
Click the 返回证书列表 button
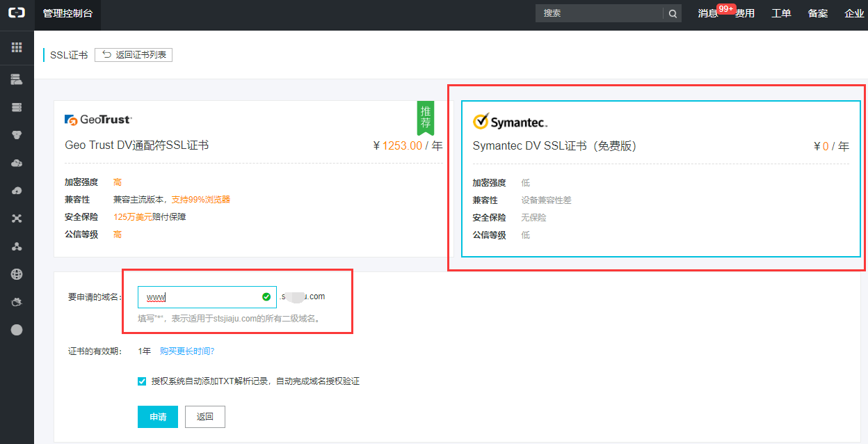click(134, 55)
